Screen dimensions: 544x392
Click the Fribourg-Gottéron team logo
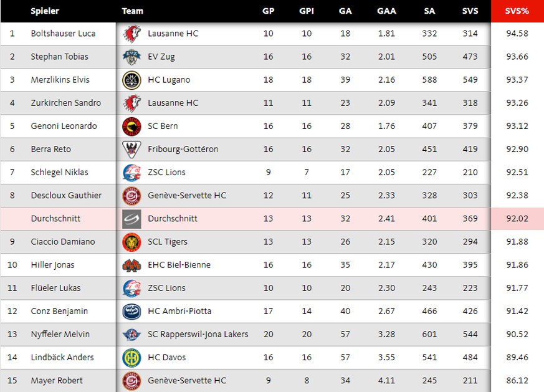(132, 150)
